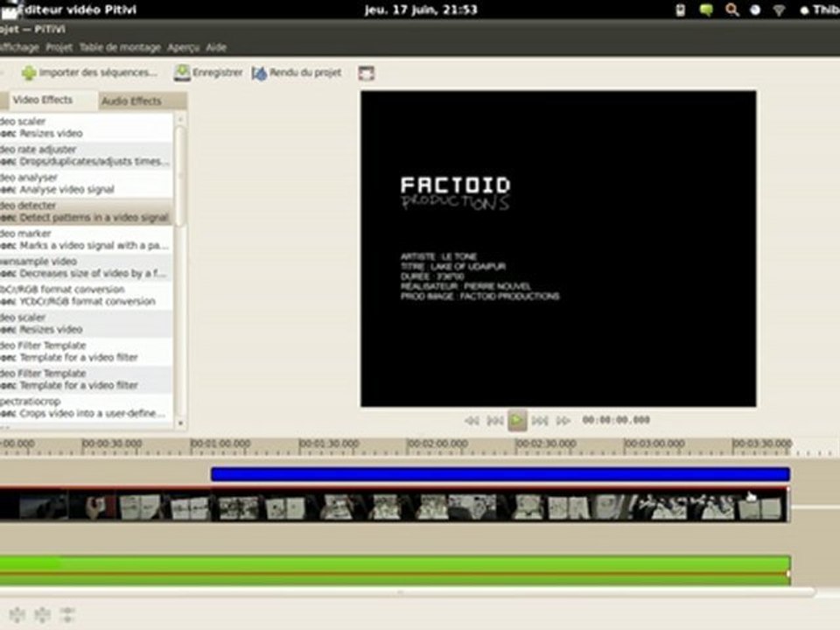The width and height of the screenshot is (840, 630).
Task: Click the wifi network tray icon
Action: pyautogui.click(x=779, y=10)
